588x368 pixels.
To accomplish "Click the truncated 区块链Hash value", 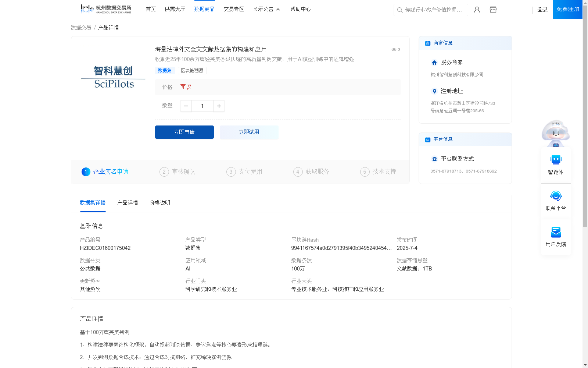I will coord(341,248).
